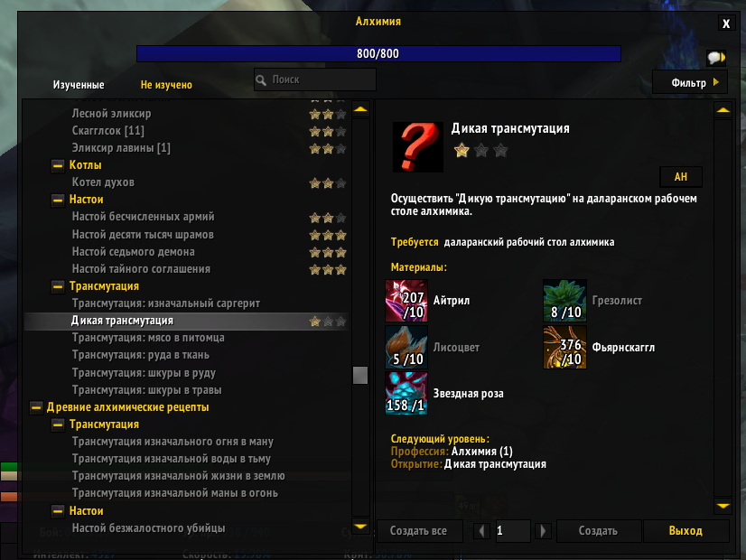Click the Создать все button
Viewport: 746px width, 560px height.
tap(419, 531)
